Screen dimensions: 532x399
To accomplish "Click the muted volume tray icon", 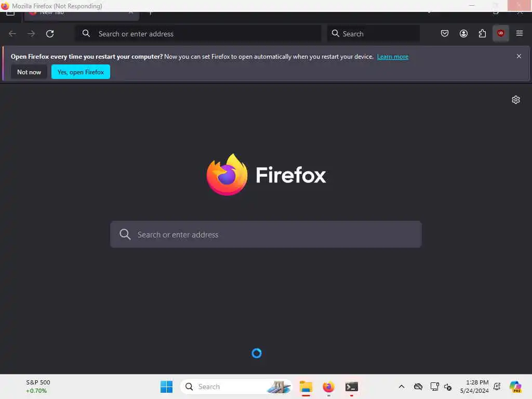I will pyautogui.click(x=447, y=387).
